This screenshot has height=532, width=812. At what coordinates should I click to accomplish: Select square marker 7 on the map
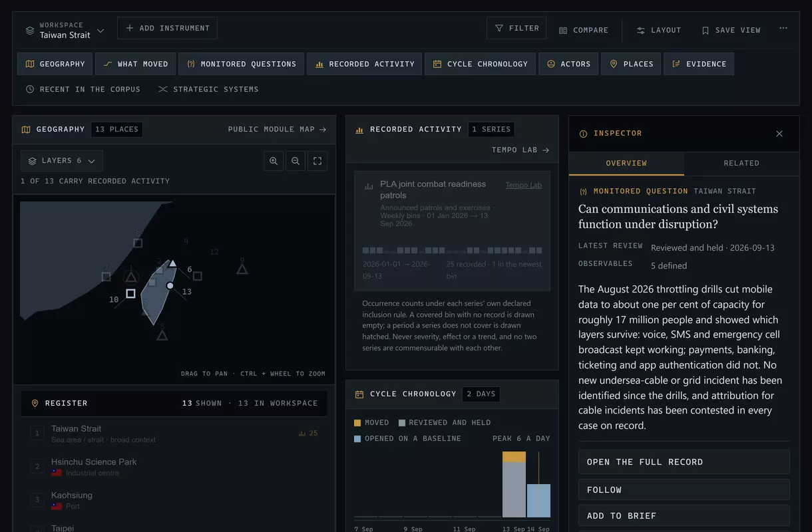click(106, 276)
